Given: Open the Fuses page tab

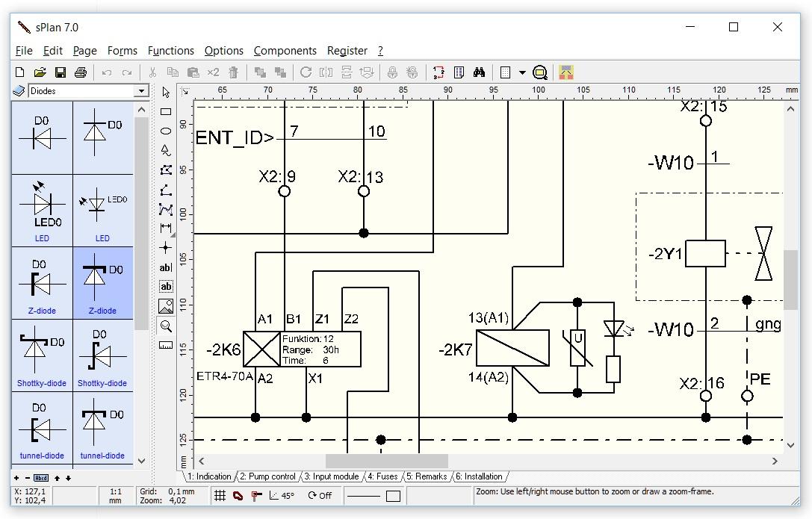Looking at the screenshot, I should coord(382,476).
